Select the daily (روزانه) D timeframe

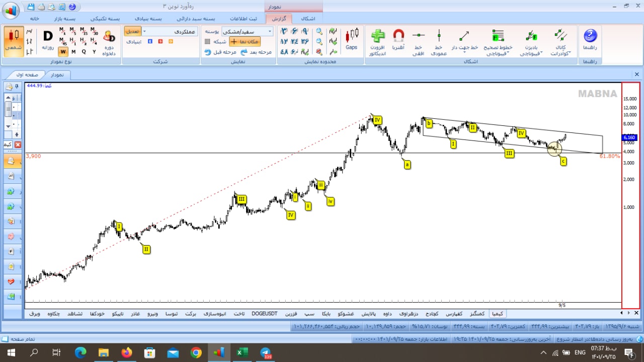point(48,40)
